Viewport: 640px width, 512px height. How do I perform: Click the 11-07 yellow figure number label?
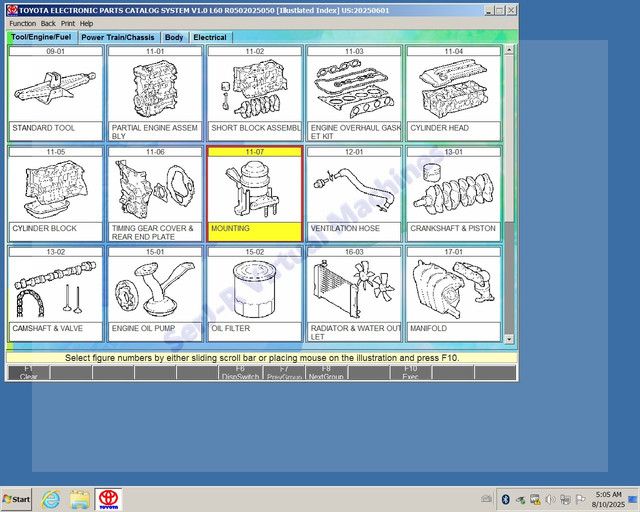point(255,152)
